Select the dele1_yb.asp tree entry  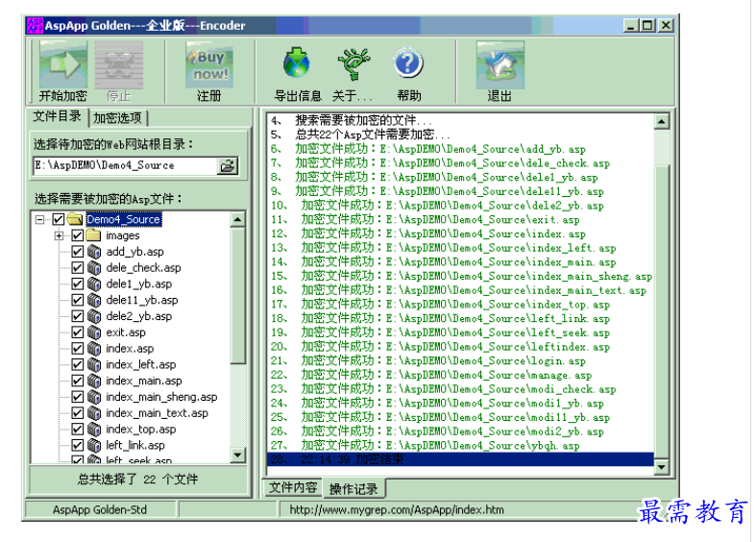139,284
